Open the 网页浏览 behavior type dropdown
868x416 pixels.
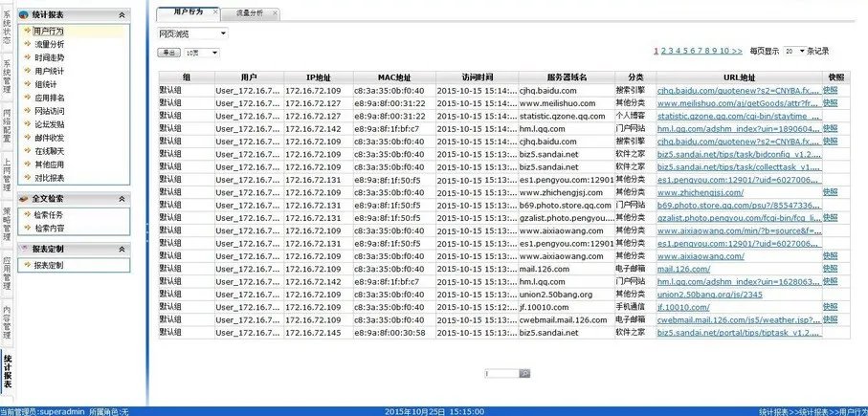click(192, 33)
